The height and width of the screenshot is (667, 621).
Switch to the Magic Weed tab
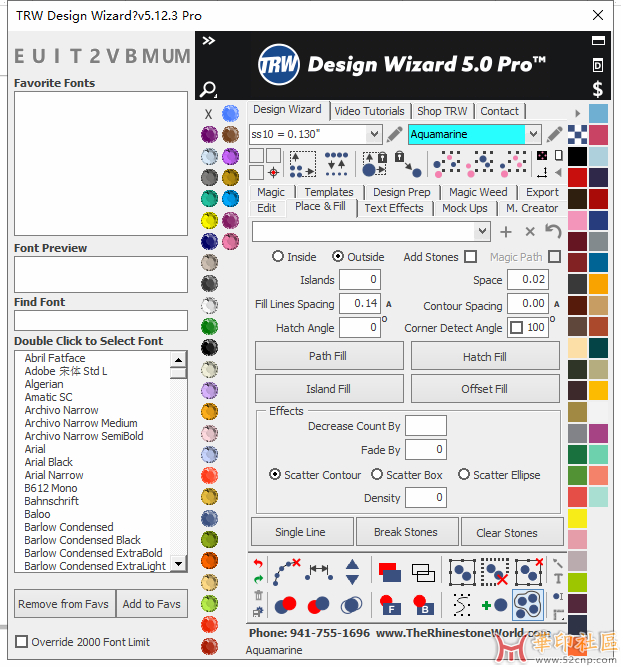click(x=478, y=192)
